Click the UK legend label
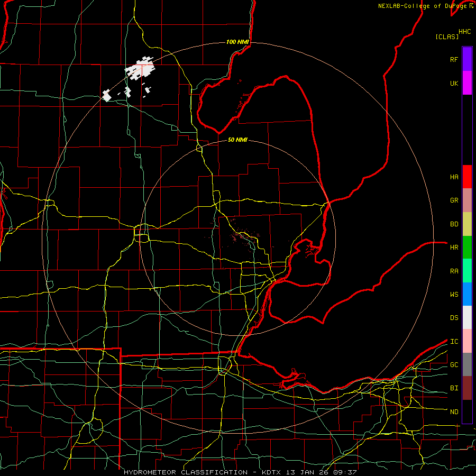Image resolution: width=476 pixels, height=476 pixels. point(454,83)
